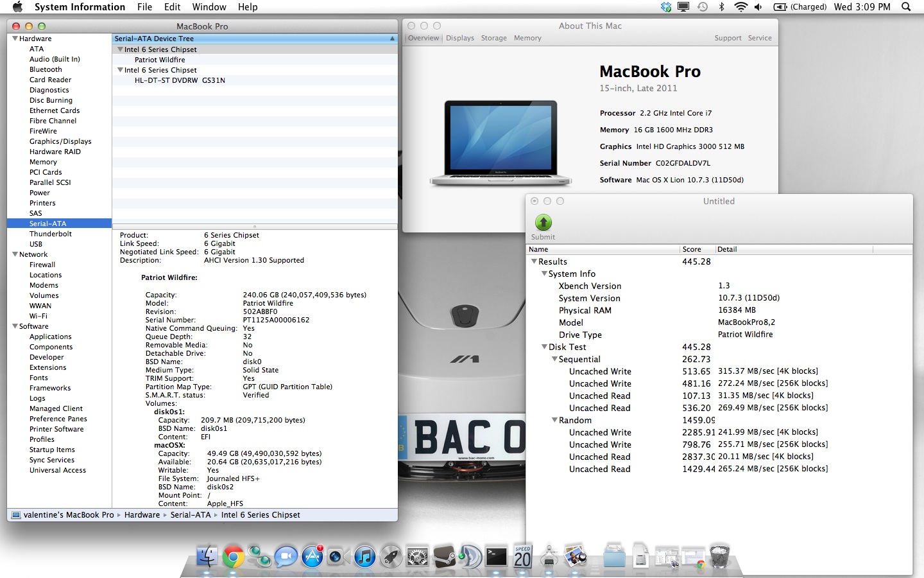924x578 pixels.
Task: Open Launchpad rocket icon in Dock
Action: (x=391, y=556)
